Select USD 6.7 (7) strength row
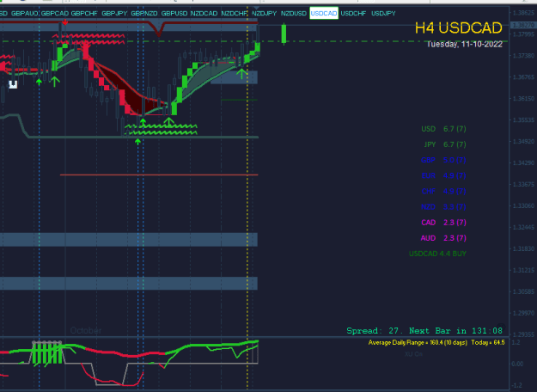Viewport: 537px width, 392px height. point(444,129)
